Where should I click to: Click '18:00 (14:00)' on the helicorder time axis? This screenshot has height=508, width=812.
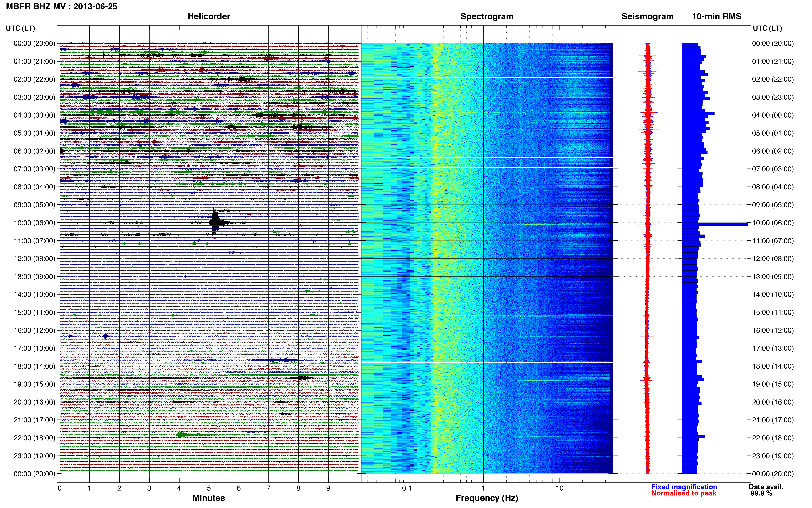point(34,366)
